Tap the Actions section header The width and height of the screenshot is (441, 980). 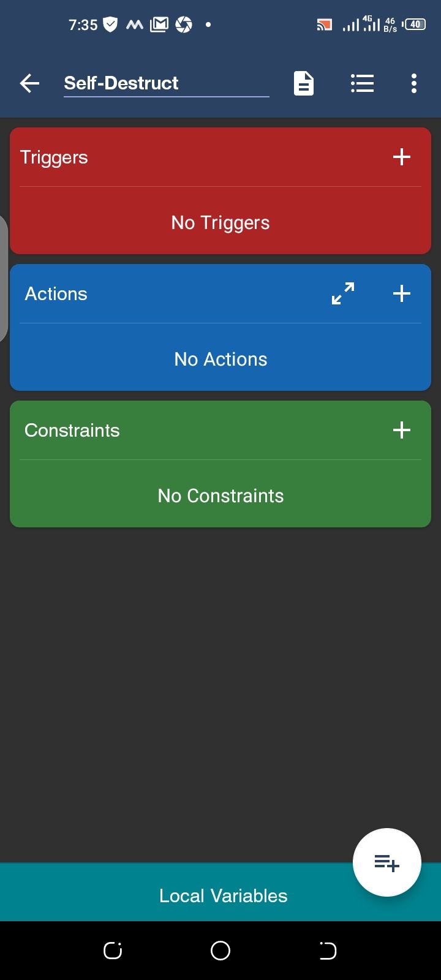(56, 294)
